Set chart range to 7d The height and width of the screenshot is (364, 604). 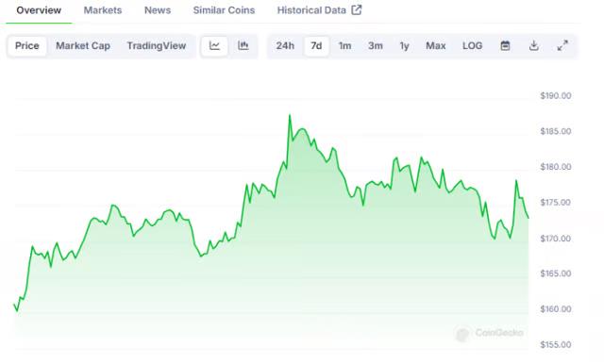(316, 46)
